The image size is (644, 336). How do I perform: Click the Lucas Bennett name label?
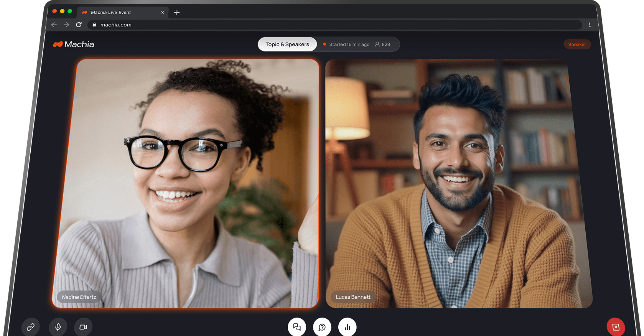[353, 297]
